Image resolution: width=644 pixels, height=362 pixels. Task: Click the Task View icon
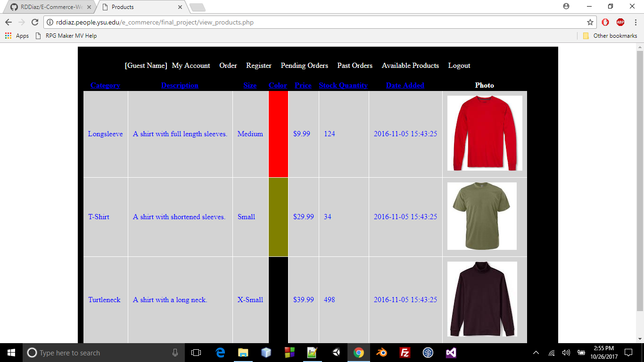click(x=196, y=353)
